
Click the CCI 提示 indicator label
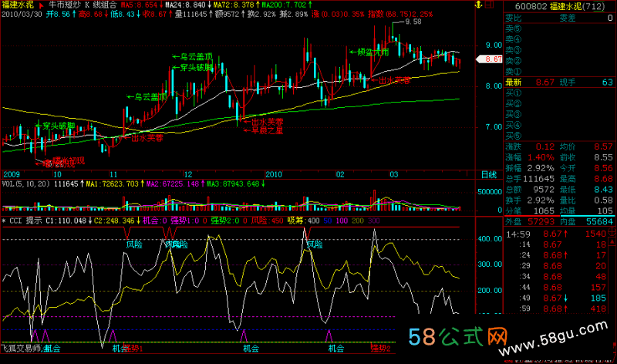[25, 221]
